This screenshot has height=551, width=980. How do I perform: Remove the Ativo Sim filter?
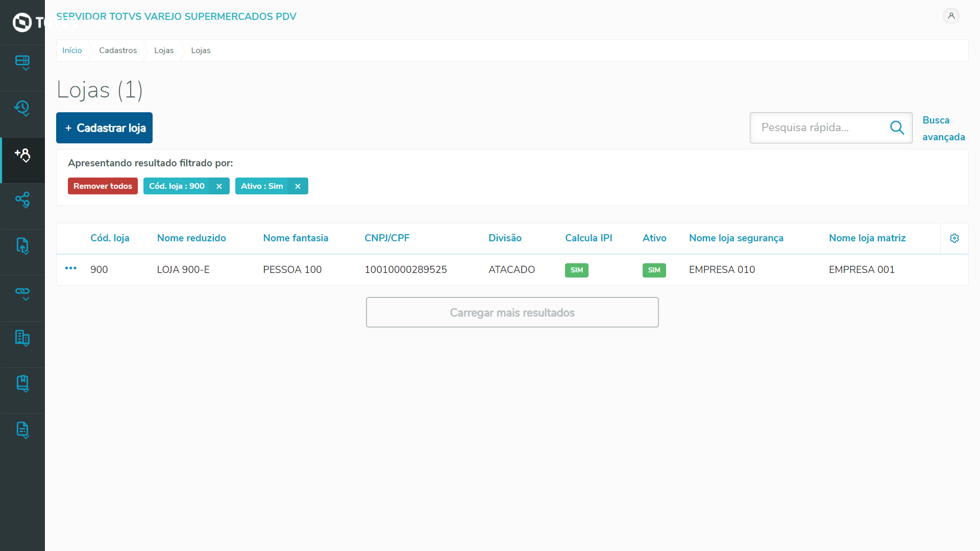click(x=298, y=186)
